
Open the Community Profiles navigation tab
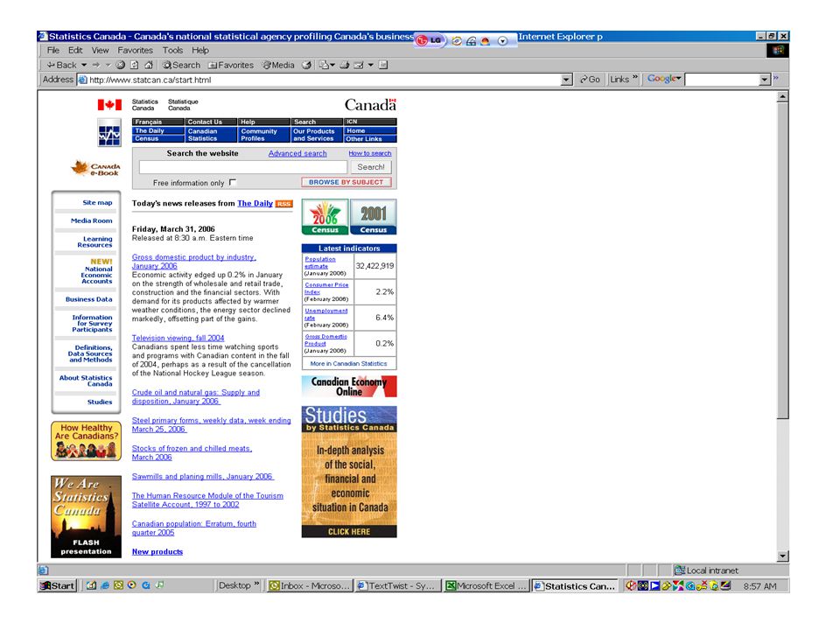pos(264,135)
